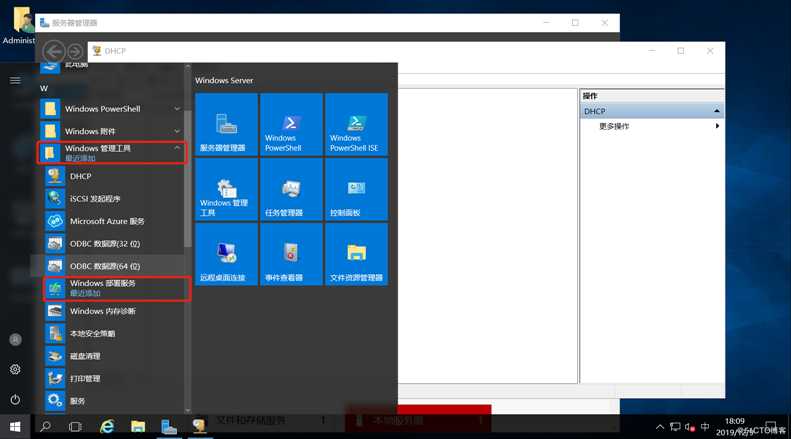The width and height of the screenshot is (791, 439).
Task: Open Settings gear in Start menu
Action: tap(15, 369)
